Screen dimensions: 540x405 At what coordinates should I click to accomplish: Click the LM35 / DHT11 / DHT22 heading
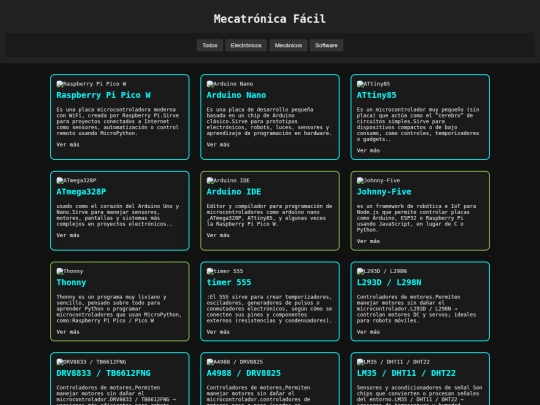pyautogui.click(x=406, y=373)
